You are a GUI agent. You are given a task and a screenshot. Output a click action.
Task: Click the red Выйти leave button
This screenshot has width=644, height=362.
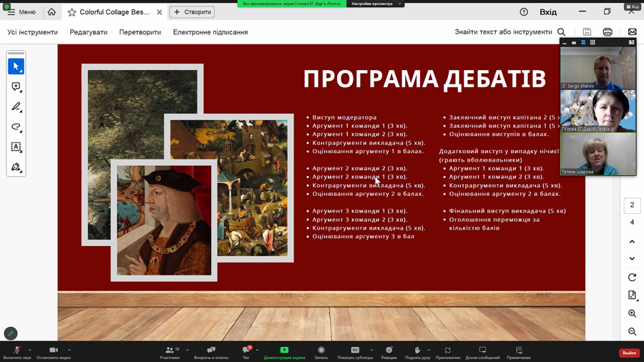point(629,353)
